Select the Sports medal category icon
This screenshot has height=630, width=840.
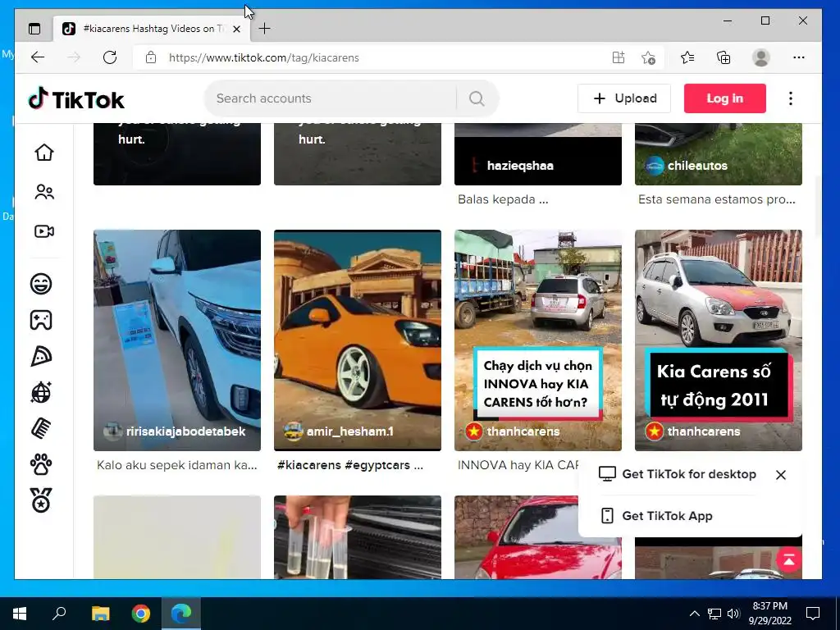tap(41, 500)
